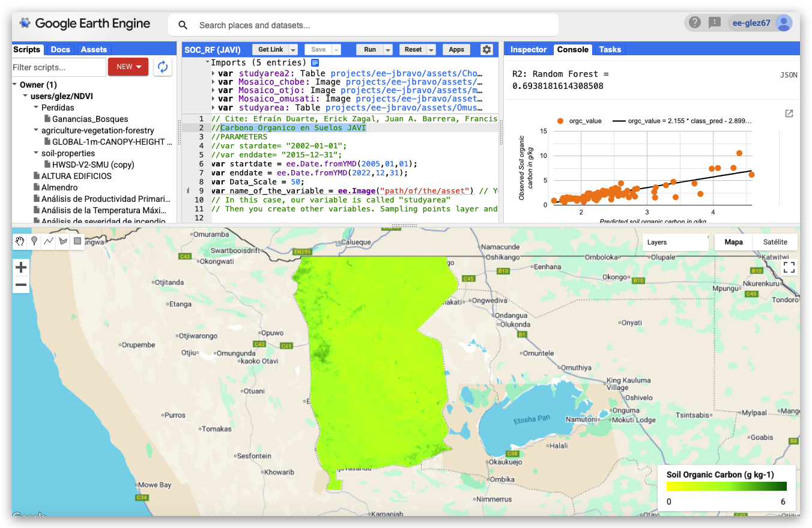Screen dimensions: 812x528
Task: Click the Google Earth Engine logo
Action: (85, 24)
